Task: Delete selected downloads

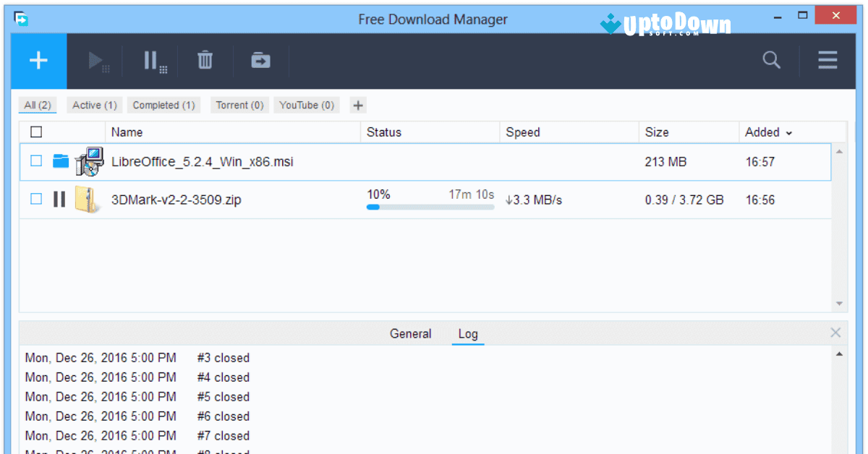Action: click(205, 61)
